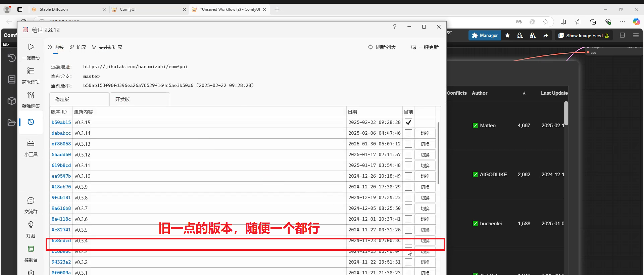
Task: Open Manager button in ComfyUI
Action: [x=485, y=35]
